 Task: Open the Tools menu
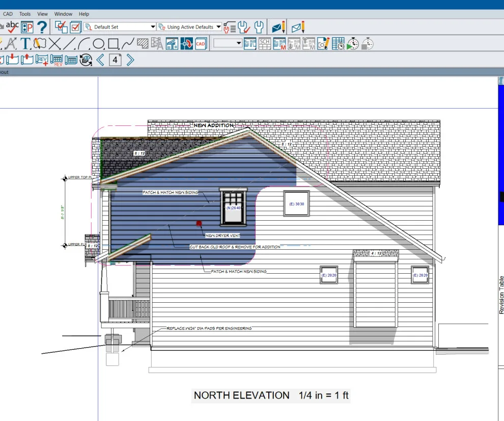tap(25, 14)
